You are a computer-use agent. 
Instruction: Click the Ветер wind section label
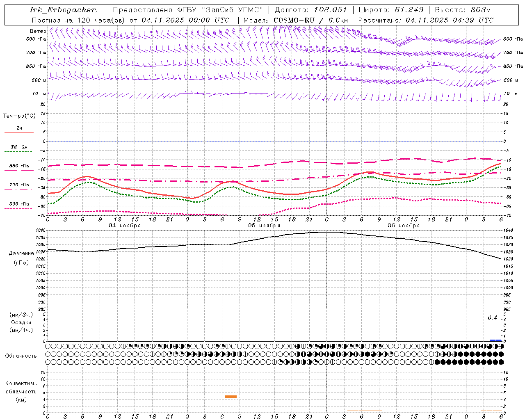point(38,31)
